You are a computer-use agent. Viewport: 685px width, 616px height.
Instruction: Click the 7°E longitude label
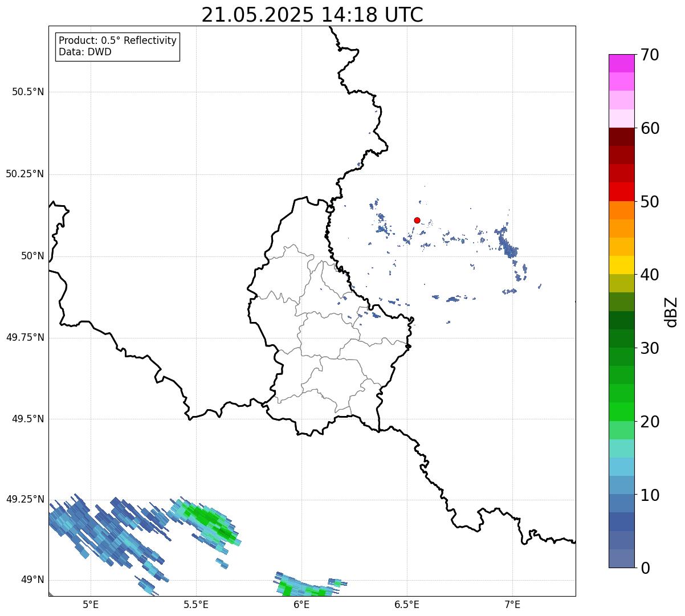512,605
